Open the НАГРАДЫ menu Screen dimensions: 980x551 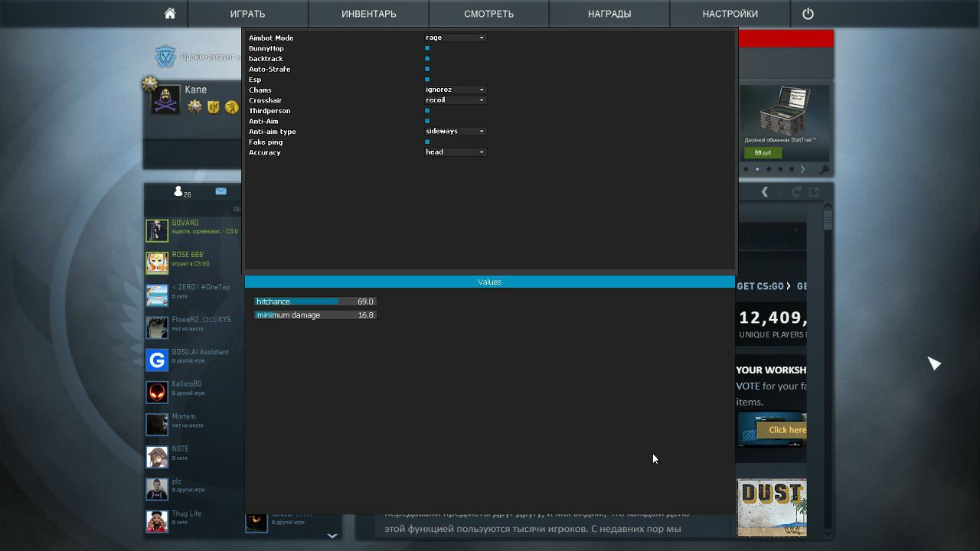click(609, 14)
